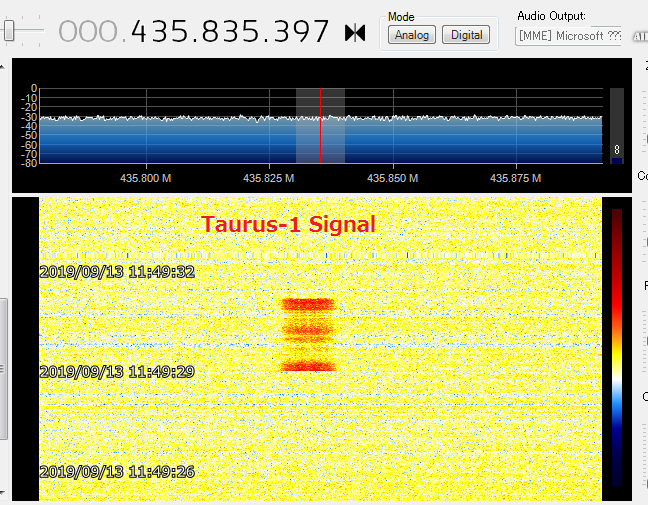Screen dimensions: 648x505
Task: Click the 435.850 M frequency label
Action: click(393, 179)
